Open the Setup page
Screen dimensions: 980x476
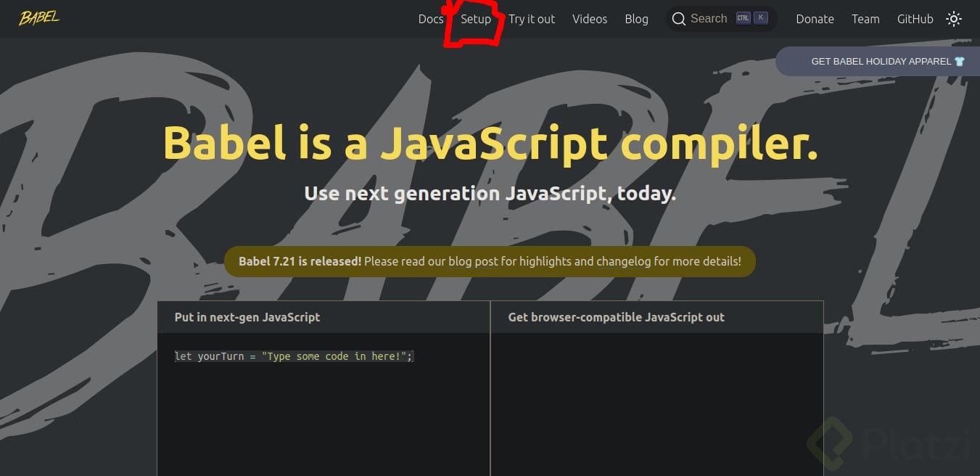click(476, 19)
